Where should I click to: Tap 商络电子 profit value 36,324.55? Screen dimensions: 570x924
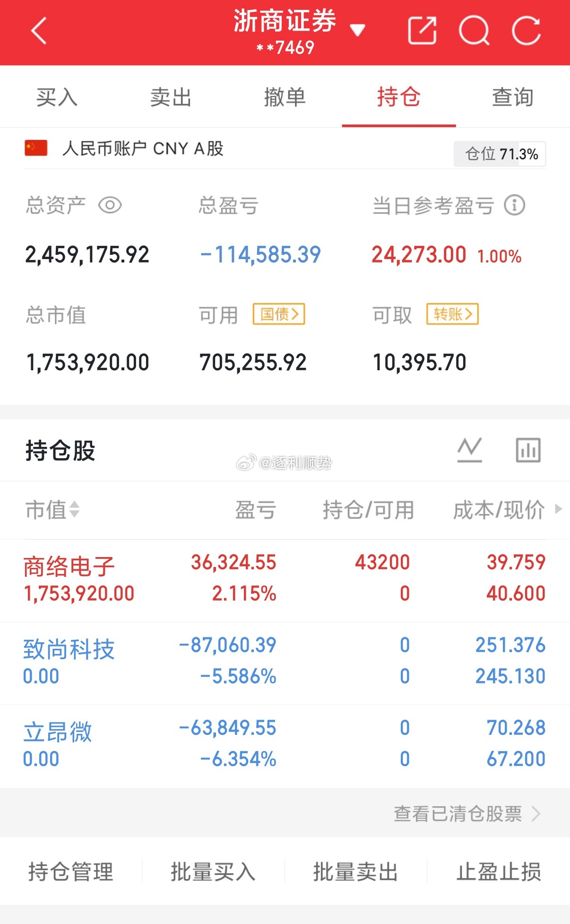pyautogui.click(x=233, y=562)
